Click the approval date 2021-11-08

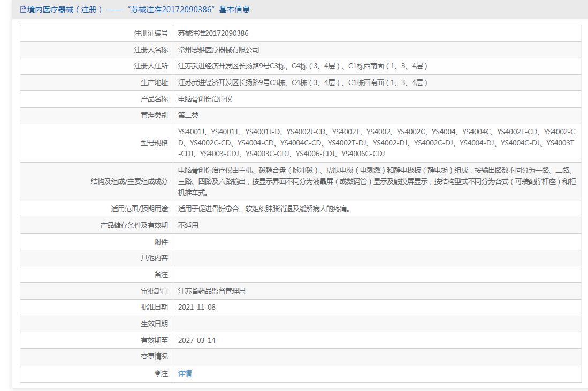pyautogui.click(x=197, y=307)
